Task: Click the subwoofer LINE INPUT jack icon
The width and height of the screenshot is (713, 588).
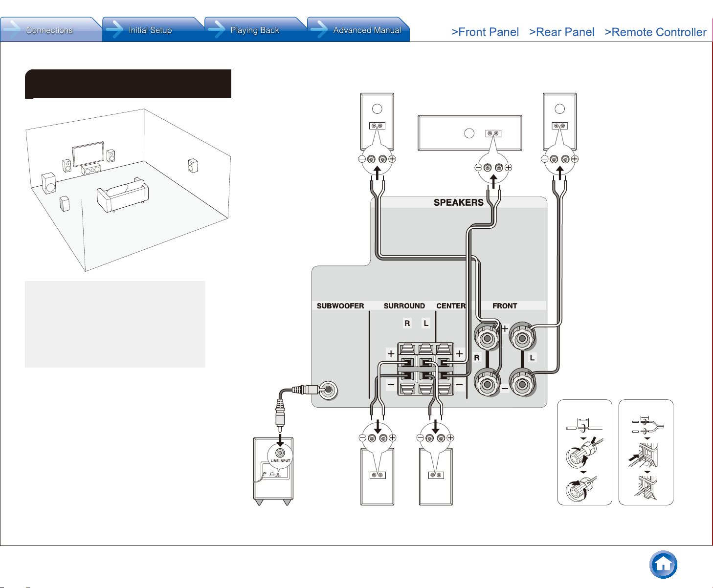Action: (x=280, y=453)
